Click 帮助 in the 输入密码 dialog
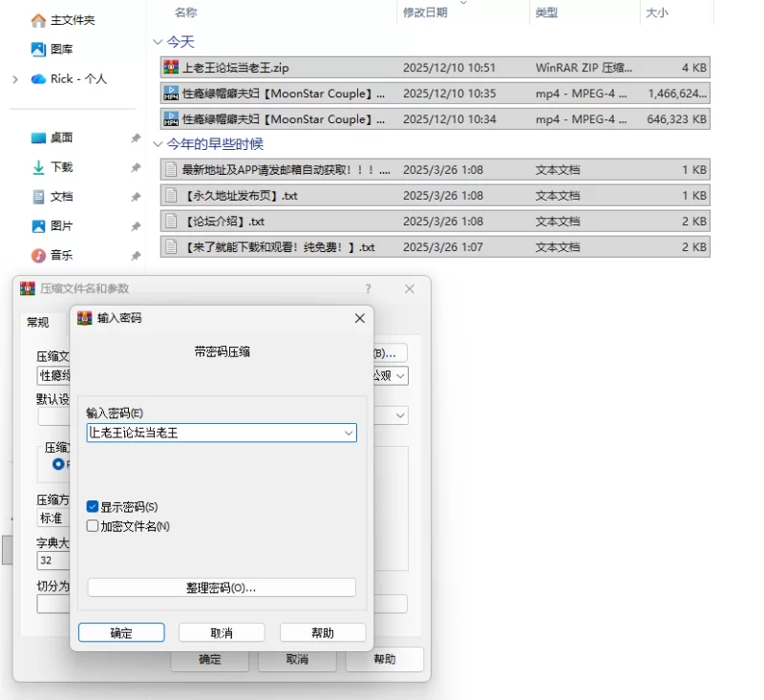 point(323,633)
